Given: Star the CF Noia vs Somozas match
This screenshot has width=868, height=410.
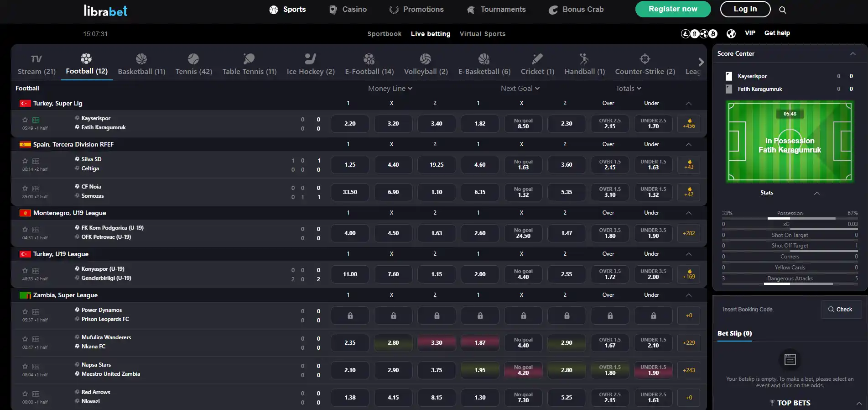Looking at the screenshot, I should (x=25, y=189).
